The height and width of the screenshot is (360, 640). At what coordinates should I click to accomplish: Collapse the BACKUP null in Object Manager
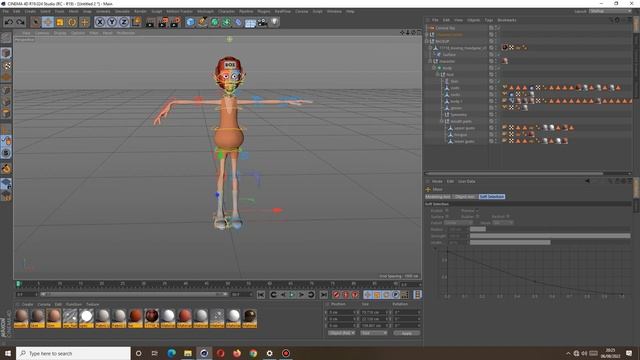(427, 41)
